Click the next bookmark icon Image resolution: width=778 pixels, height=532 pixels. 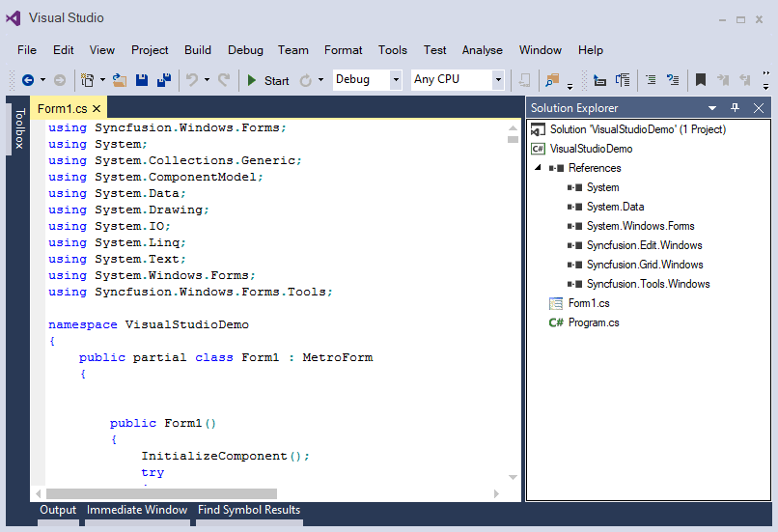pyautogui.click(x=745, y=80)
